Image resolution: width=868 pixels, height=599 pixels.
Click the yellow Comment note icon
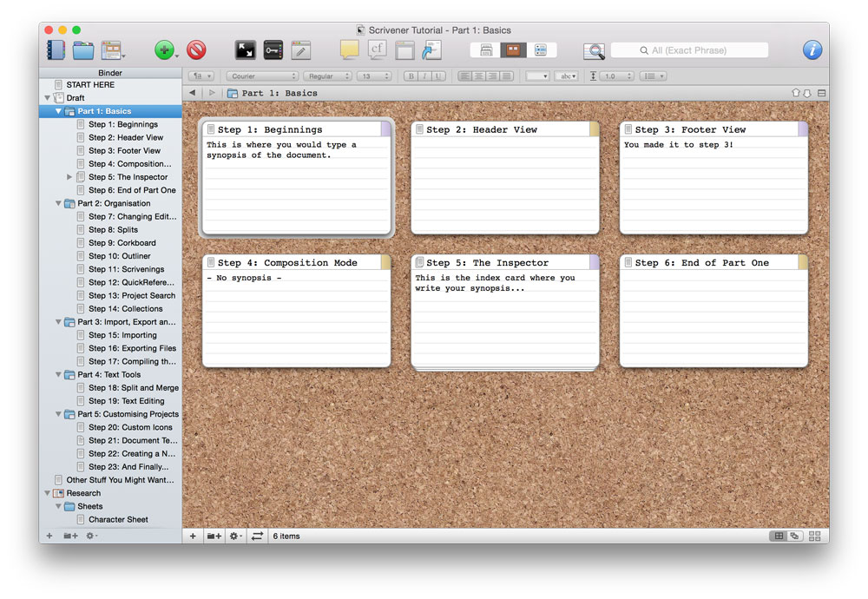[349, 49]
